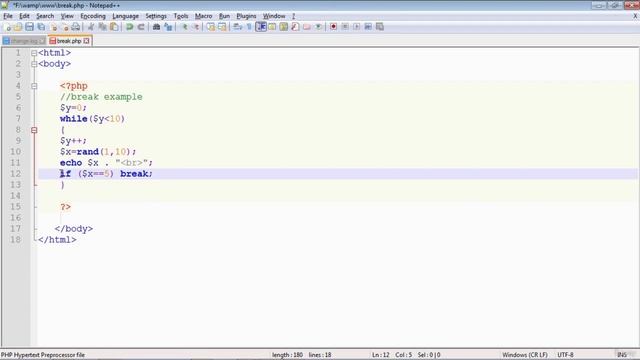Open the Plugins menu
The image size is (640, 360).
click(246, 16)
